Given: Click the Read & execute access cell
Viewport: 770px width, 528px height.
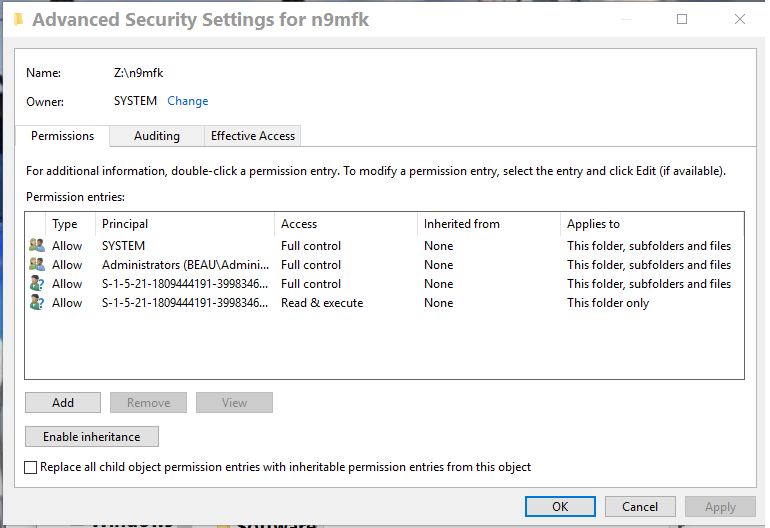Looking at the screenshot, I should pyautogui.click(x=322, y=303).
